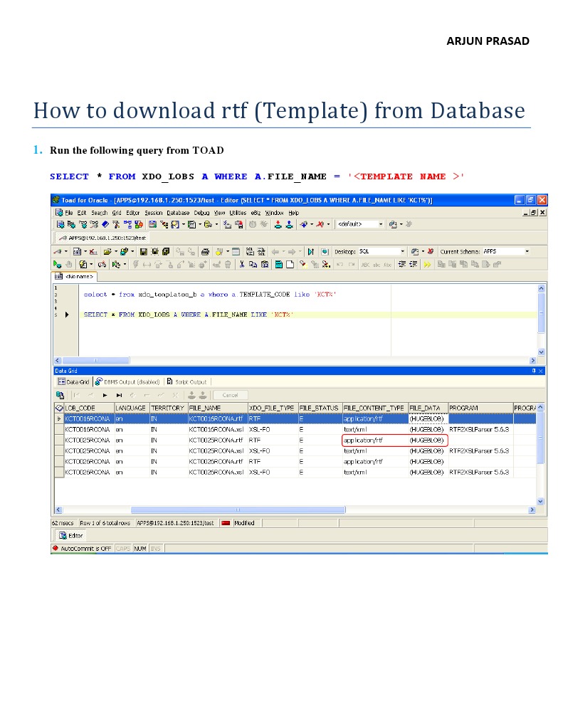563x728 pixels.
Task: Expand the Open file dropdown arrow
Action: (116, 251)
